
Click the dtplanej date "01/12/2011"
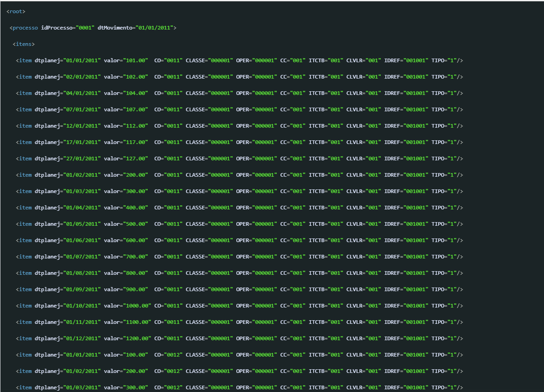point(82,338)
